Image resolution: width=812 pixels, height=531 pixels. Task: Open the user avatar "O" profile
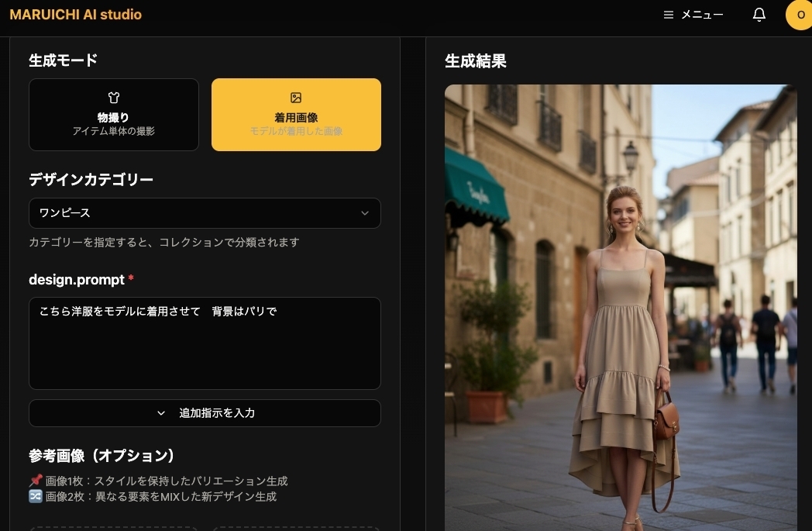pos(800,15)
